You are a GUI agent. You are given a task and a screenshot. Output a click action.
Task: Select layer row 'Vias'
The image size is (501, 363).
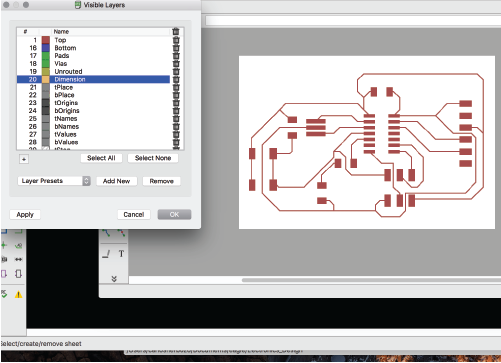point(94,63)
